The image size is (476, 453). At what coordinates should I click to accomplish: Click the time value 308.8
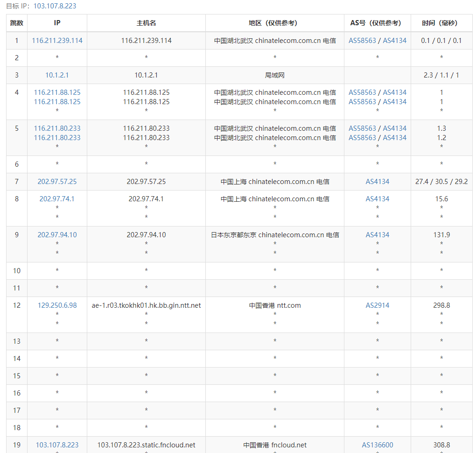click(x=441, y=445)
